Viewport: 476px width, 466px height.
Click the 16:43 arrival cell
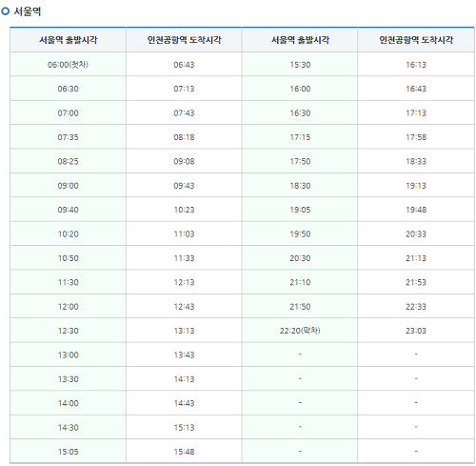pos(416,89)
